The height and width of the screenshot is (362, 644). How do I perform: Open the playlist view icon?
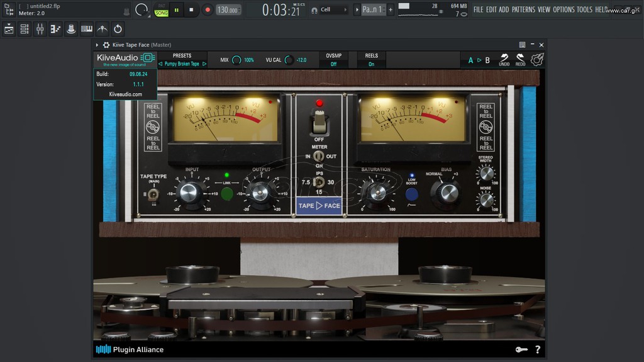point(9,29)
